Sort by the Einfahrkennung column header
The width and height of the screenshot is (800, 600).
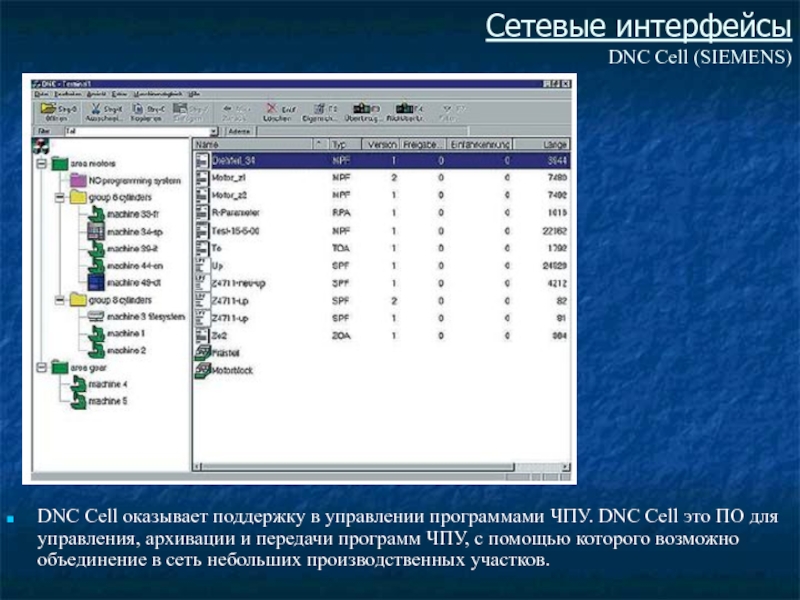(479, 144)
